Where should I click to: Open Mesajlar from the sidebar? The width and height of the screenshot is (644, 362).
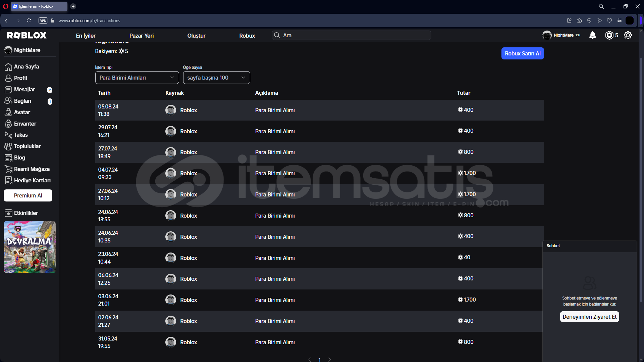(24, 90)
